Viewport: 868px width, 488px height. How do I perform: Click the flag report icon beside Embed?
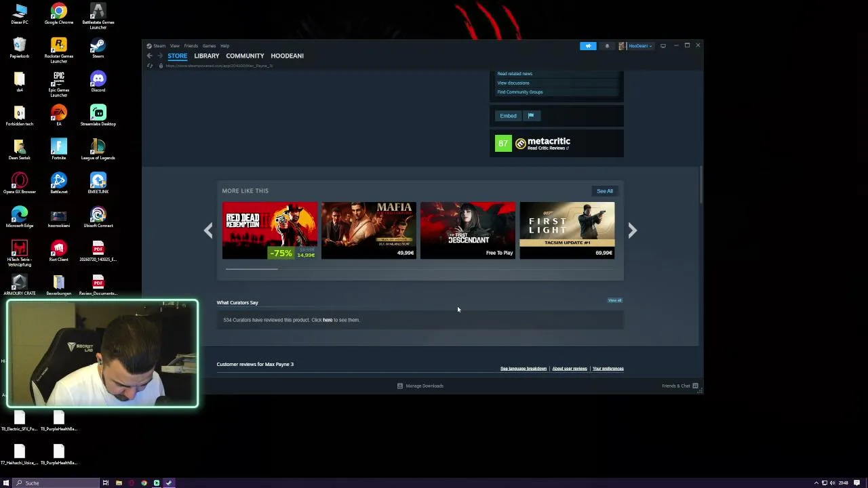(x=531, y=116)
